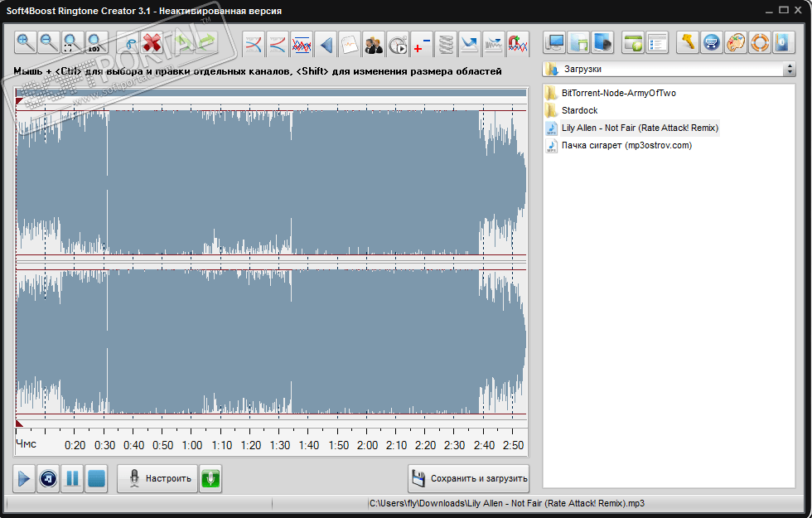Click inside the lower channel waveform
Viewport: 812px width, 518px height.
pos(272,341)
